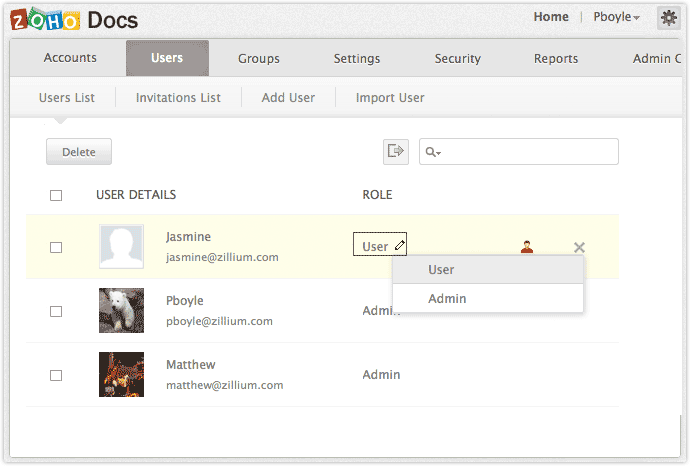Open the Security tab
Viewport: 691px width, 467px height.
coord(457,58)
